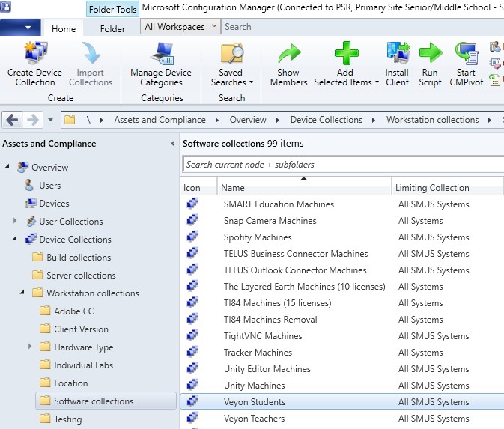The height and width of the screenshot is (429, 504).
Task: Select TI84 Machines Removal row
Action: point(341,320)
